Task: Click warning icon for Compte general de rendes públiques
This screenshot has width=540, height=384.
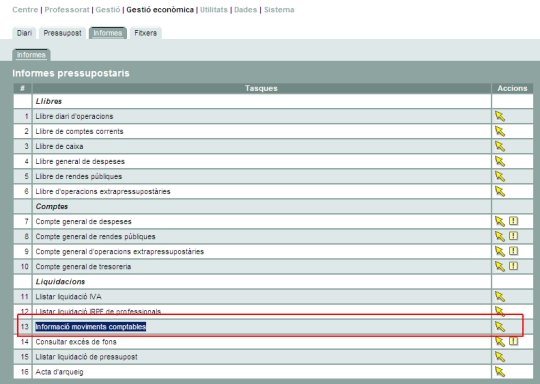Action: (x=513, y=236)
